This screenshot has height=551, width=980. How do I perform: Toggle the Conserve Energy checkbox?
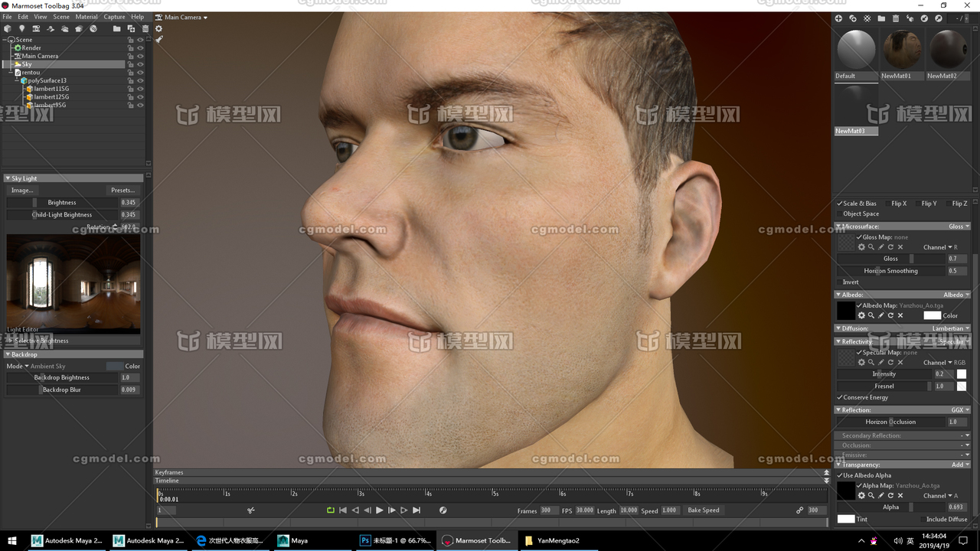(839, 397)
